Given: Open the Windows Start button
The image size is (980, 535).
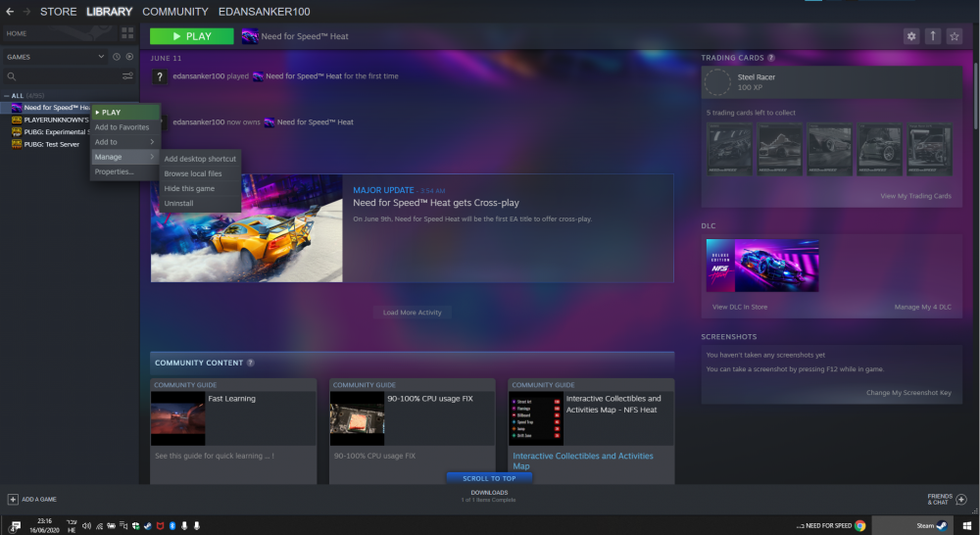Looking at the screenshot, I should point(967,525).
